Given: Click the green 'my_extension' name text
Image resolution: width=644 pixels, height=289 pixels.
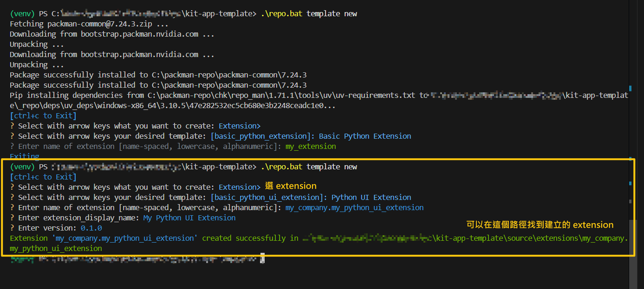Looking at the screenshot, I should 311,147.
